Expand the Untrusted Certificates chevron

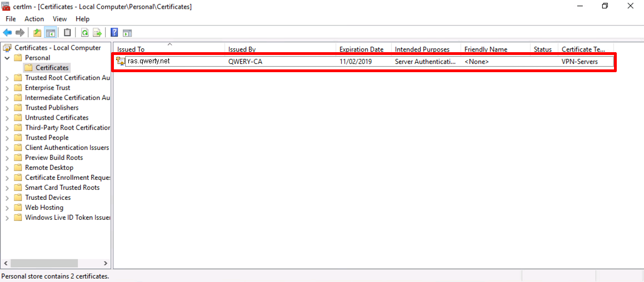(7, 118)
